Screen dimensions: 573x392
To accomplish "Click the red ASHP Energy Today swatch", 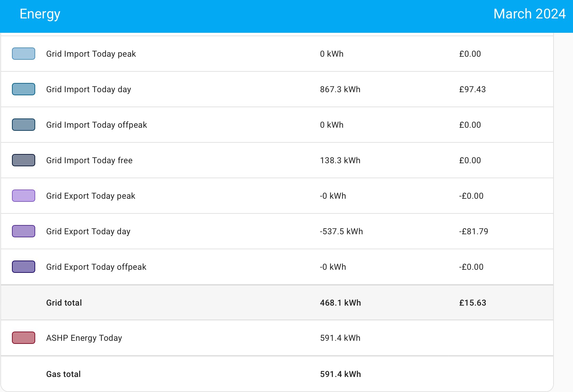I will point(24,338).
